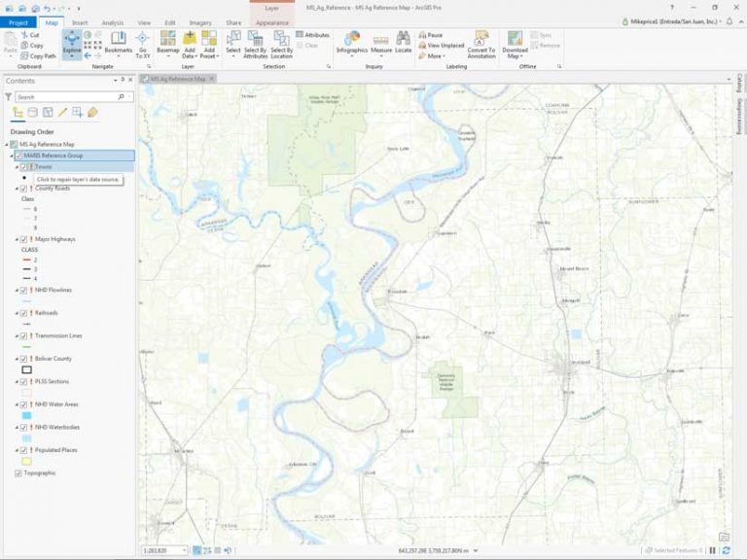Image resolution: width=747 pixels, height=560 pixels.
Task: Click the Go To XY tool
Action: tap(142, 45)
